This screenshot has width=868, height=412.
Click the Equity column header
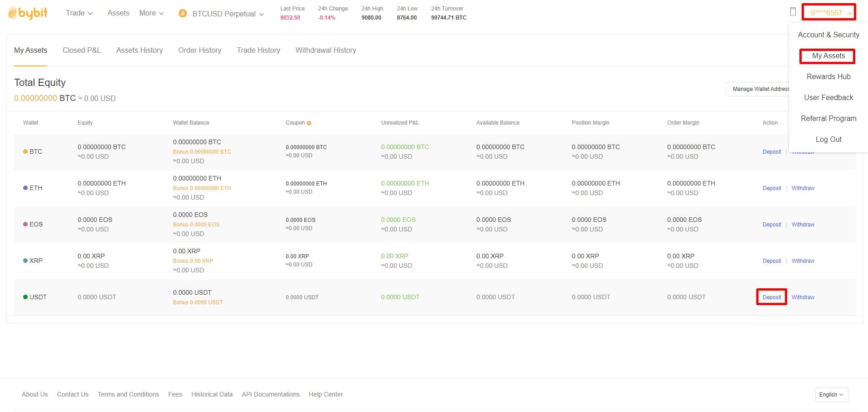[x=85, y=123]
